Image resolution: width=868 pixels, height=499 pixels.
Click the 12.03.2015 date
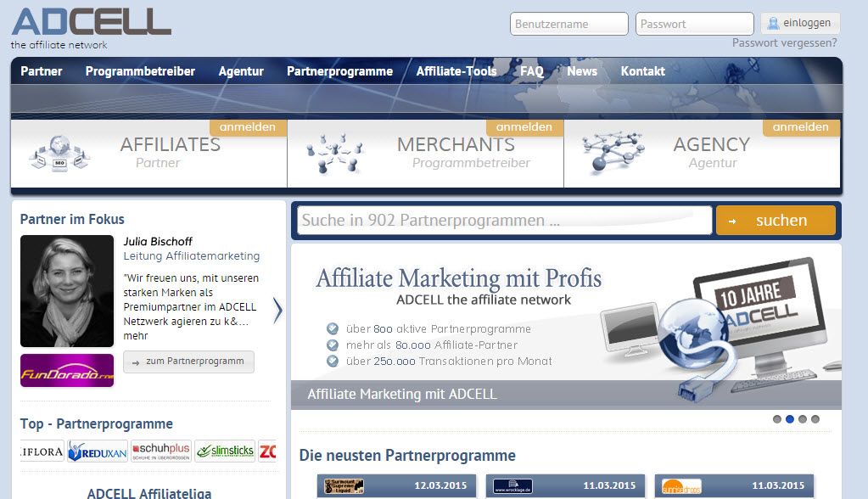440,485
